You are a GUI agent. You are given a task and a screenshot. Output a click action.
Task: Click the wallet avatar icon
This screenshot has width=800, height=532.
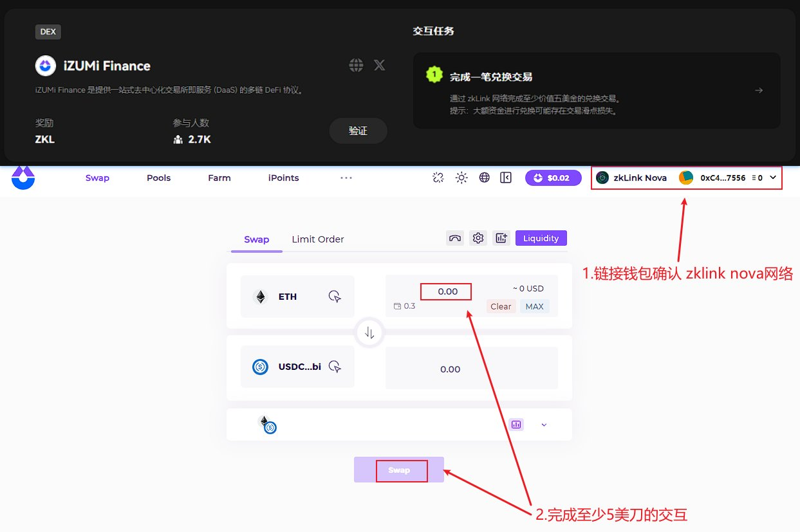686,178
